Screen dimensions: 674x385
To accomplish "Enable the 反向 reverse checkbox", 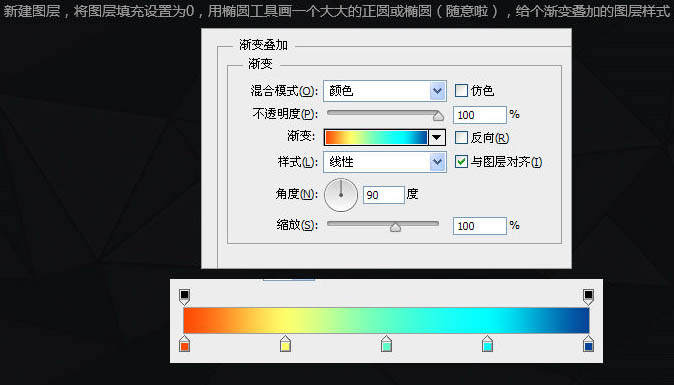I will (x=461, y=138).
